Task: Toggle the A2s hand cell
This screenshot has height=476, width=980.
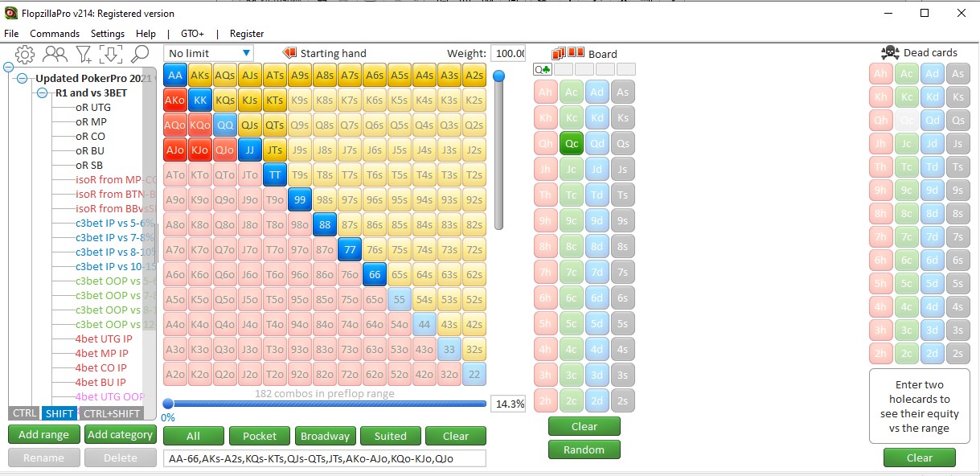Action: [474, 76]
